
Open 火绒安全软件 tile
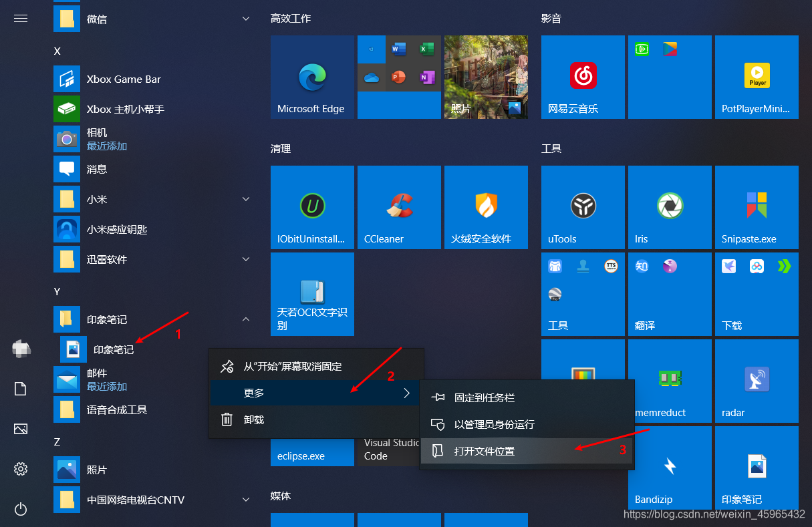tap(486, 208)
